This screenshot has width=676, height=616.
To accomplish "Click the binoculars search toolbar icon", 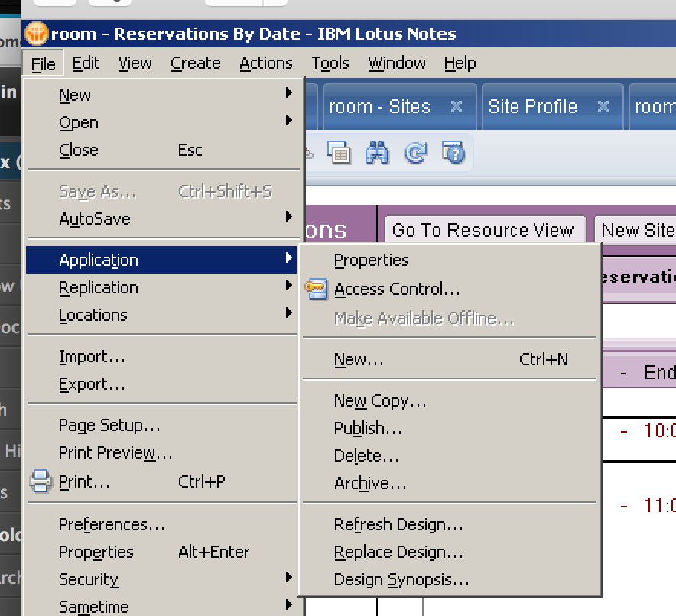I will click(x=377, y=153).
